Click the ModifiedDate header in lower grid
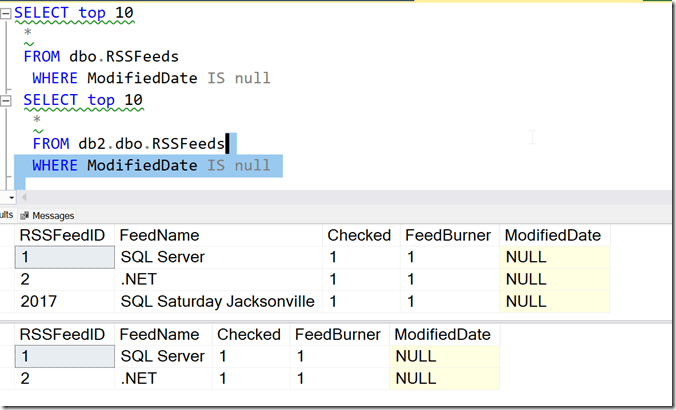 point(444,335)
